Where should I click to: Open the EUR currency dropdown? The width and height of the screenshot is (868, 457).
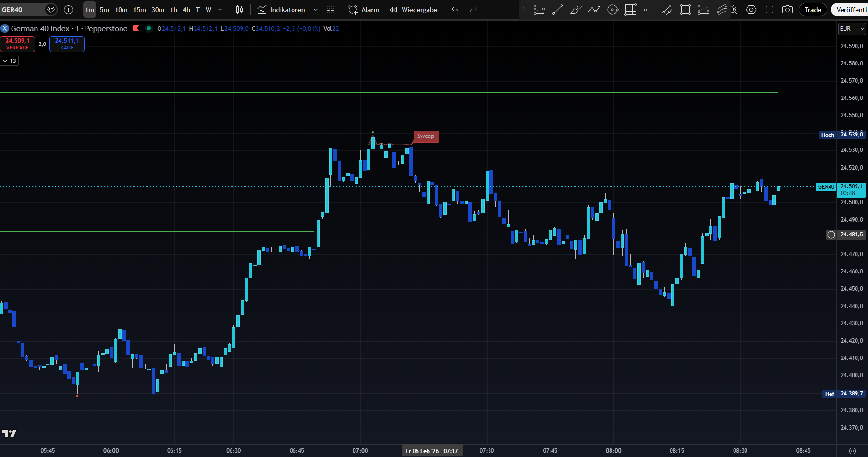tap(852, 28)
